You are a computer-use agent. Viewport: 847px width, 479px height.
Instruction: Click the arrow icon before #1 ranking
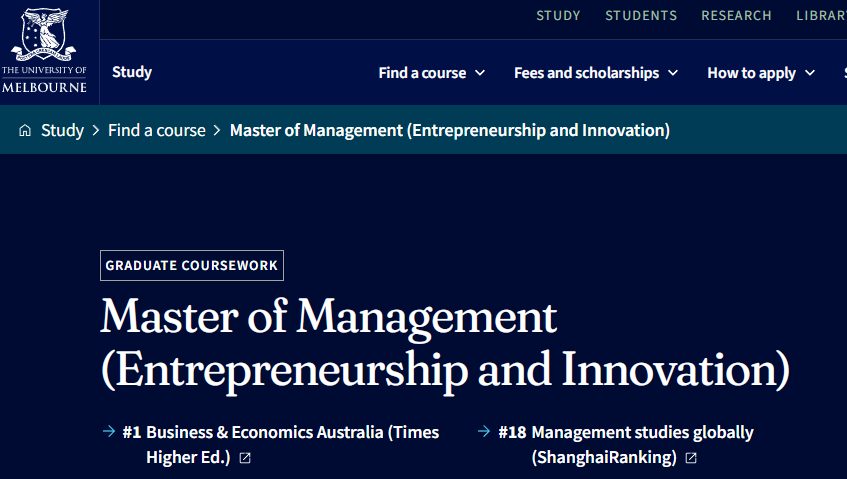point(108,432)
